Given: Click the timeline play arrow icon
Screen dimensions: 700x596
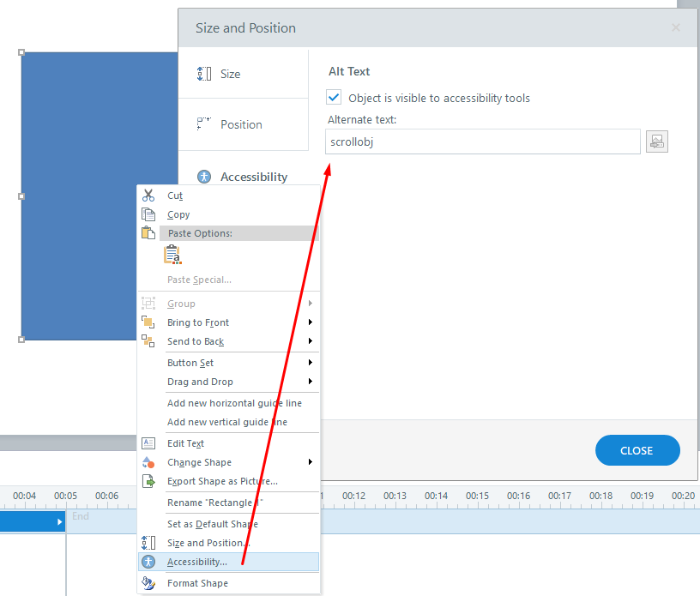Looking at the screenshot, I should click(x=60, y=522).
